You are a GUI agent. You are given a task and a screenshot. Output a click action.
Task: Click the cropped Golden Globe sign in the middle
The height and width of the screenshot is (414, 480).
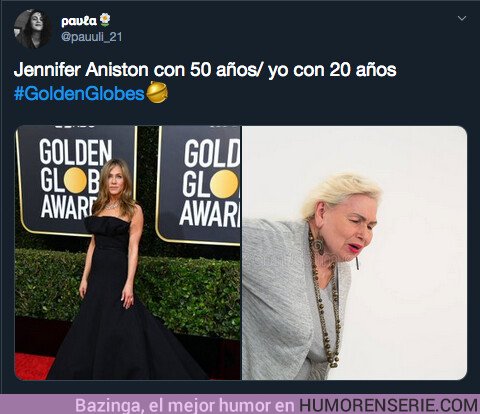[x=199, y=185]
